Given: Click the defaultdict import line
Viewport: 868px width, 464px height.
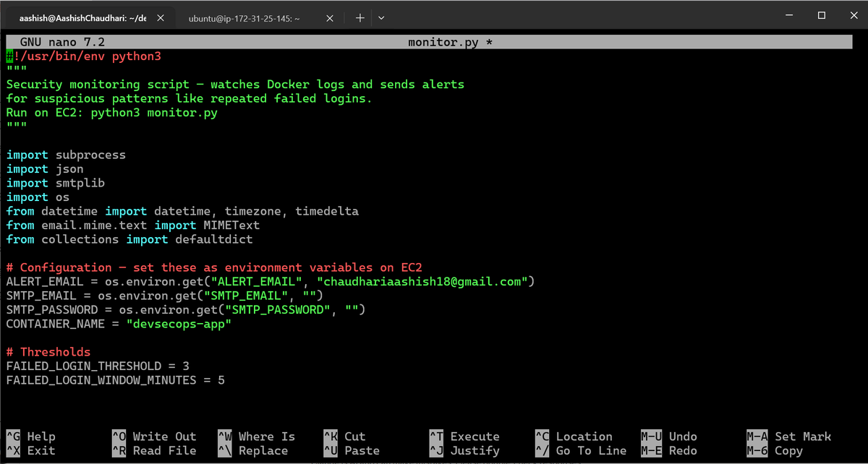Looking at the screenshot, I should (x=129, y=239).
